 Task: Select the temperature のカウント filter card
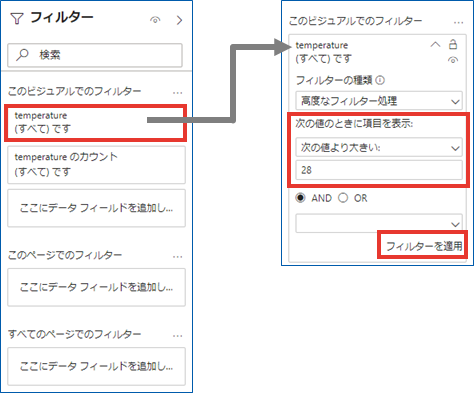96,165
